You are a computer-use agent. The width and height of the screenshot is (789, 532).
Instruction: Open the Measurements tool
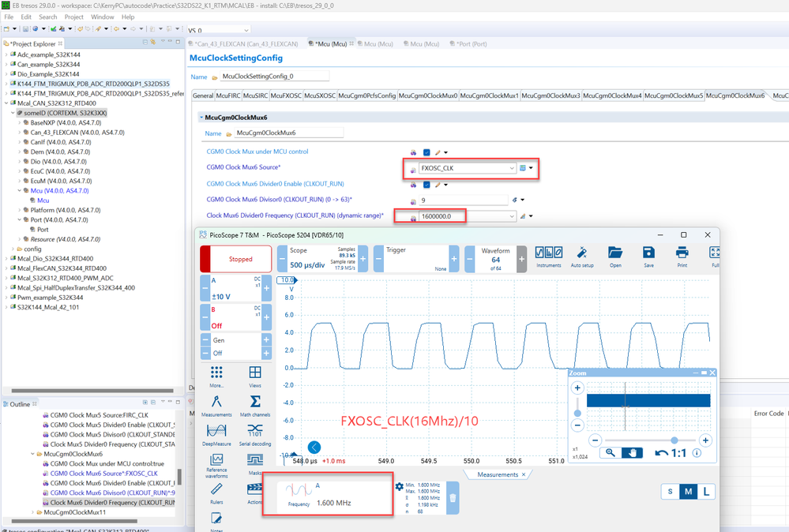(216, 405)
